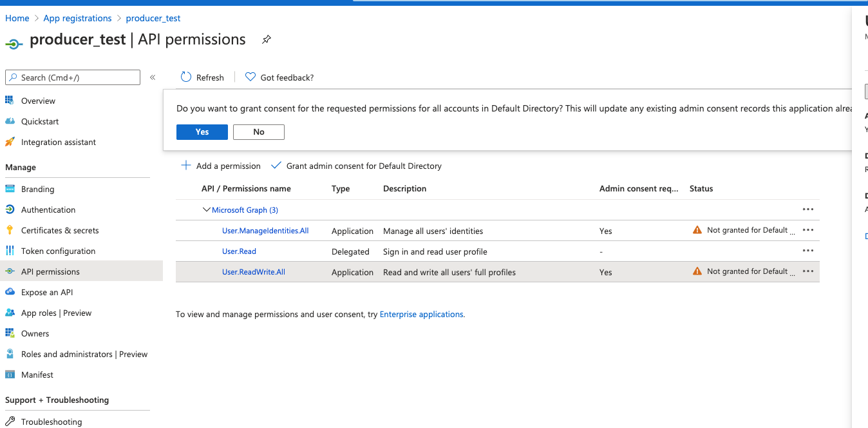Screen dimensions: 868x428
Task: Open the ellipsis menu for User.ReadWrite.All
Action: click(808, 271)
